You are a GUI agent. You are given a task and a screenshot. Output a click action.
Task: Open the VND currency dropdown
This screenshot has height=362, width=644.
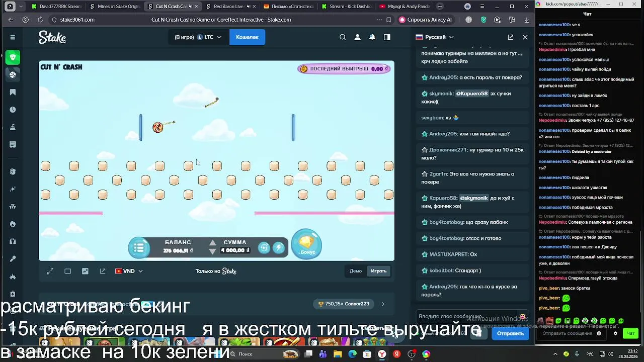tap(129, 271)
